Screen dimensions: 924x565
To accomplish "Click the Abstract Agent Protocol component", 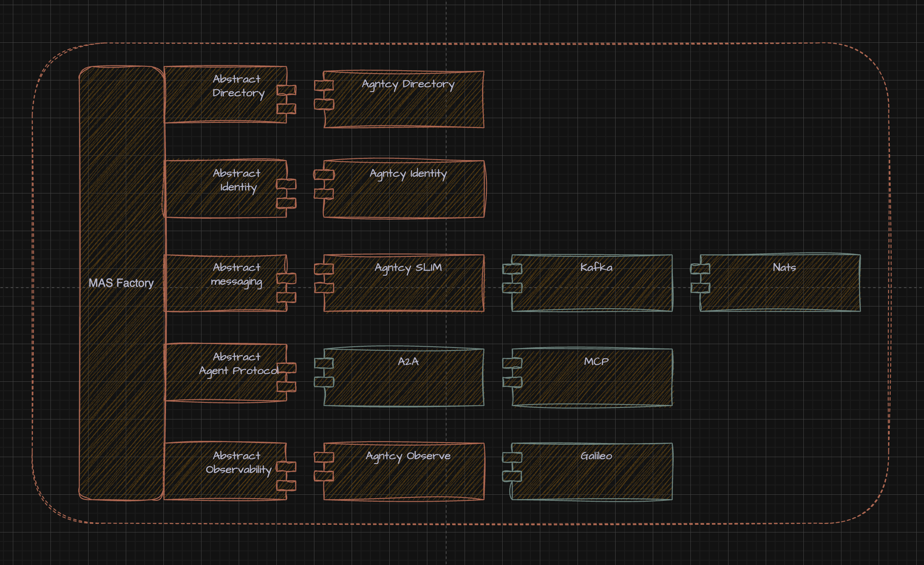I will (x=230, y=372).
